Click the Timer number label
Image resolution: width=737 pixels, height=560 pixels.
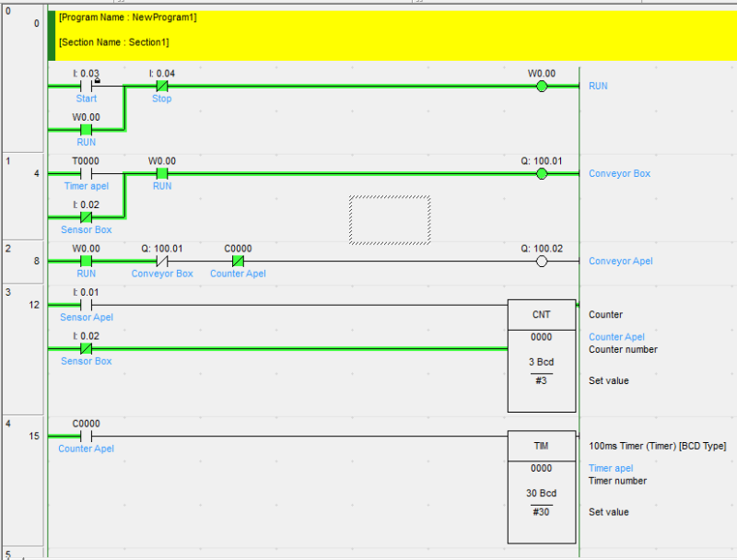pos(617,481)
